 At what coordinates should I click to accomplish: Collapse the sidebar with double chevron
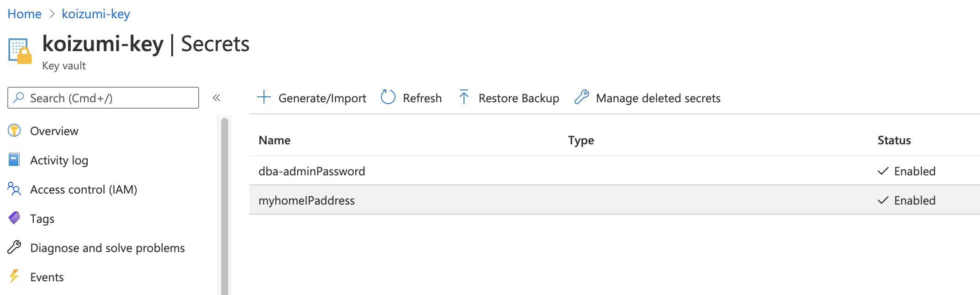tap(216, 98)
